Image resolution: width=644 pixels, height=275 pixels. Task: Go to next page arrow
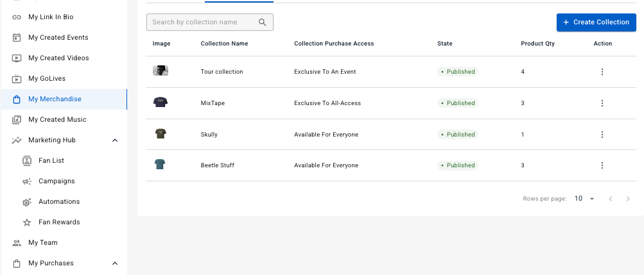pos(628,199)
